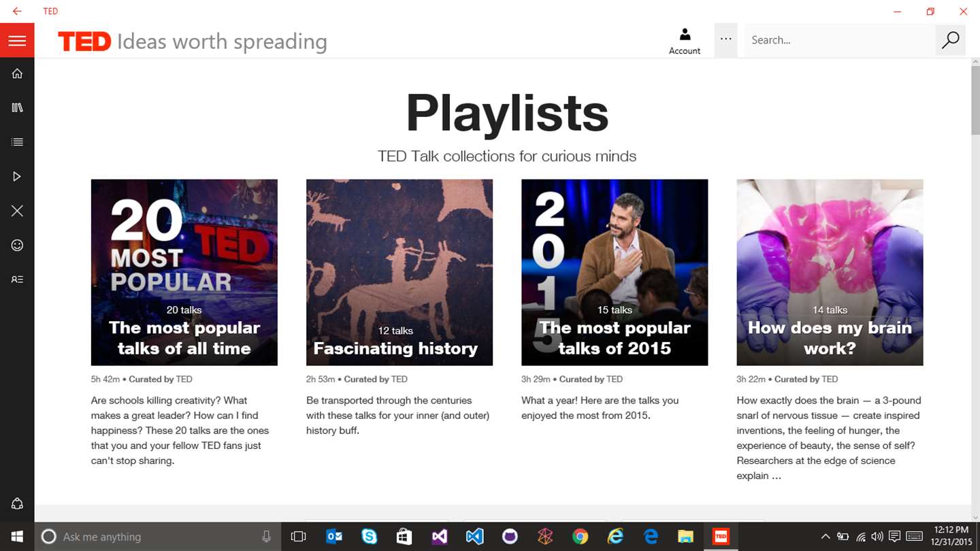Screen dimensions: 980x551
Task: Focus the Search input field
Action: click(840, 40)
